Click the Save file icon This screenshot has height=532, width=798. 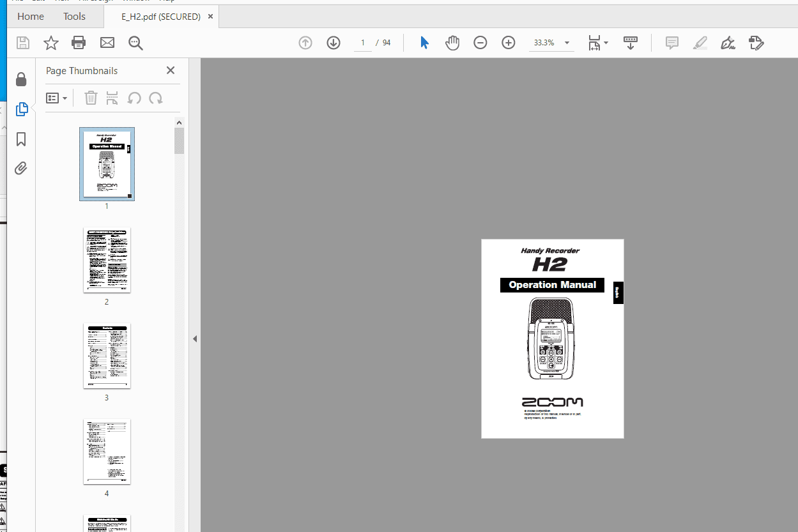[x=23, y=43]
